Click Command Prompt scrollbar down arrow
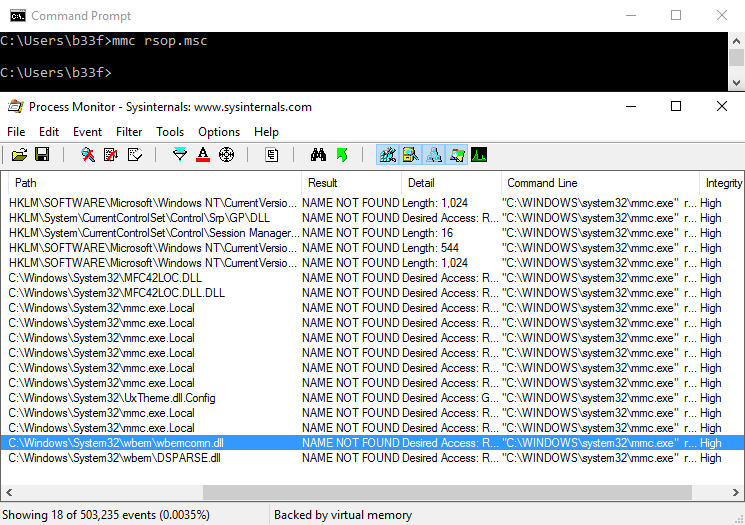The image size is (745, 525). click(x=736, y=83)
